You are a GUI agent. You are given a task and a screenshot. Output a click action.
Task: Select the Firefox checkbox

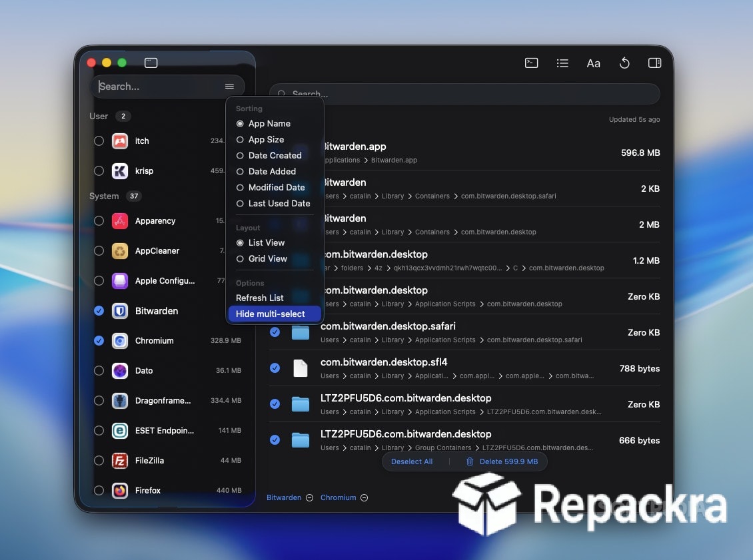pos(99,491)
